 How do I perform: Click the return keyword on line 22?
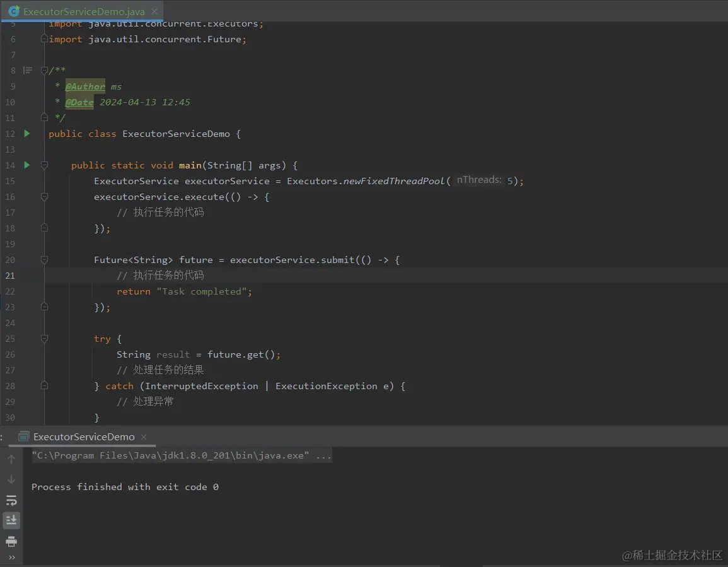point(134,291)
